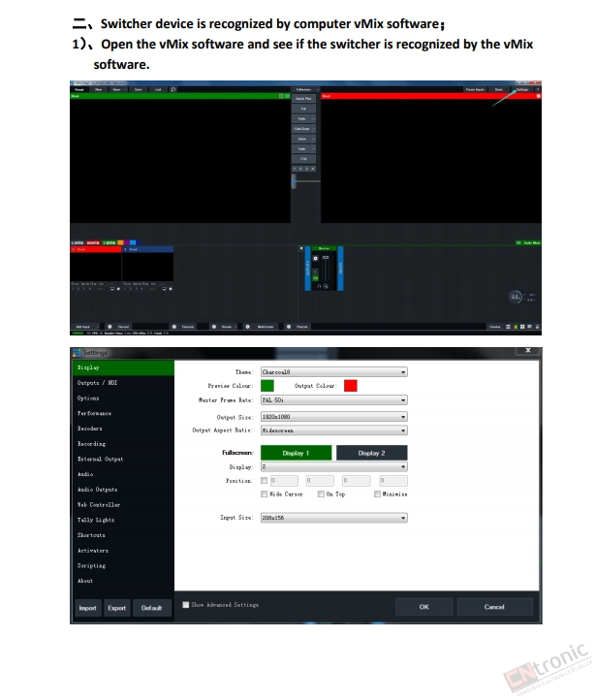595x700 pixels.
Task: Click the headphones icon on Master channel
Action: (x=319, y=286)
